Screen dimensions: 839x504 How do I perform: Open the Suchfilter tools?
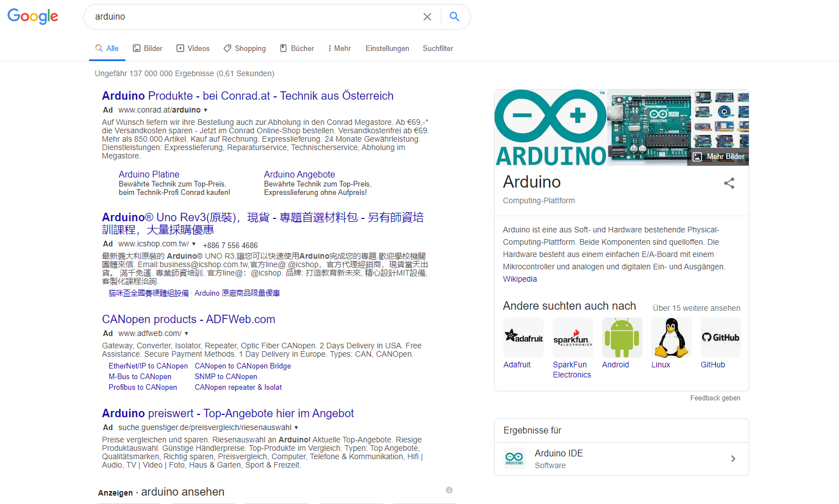pos(438,49)
